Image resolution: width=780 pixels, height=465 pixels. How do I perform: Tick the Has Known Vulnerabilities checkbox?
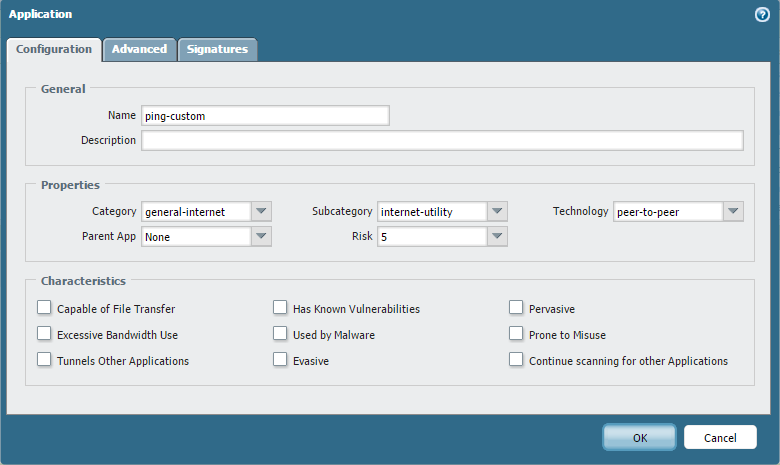(x=280, y=308)
